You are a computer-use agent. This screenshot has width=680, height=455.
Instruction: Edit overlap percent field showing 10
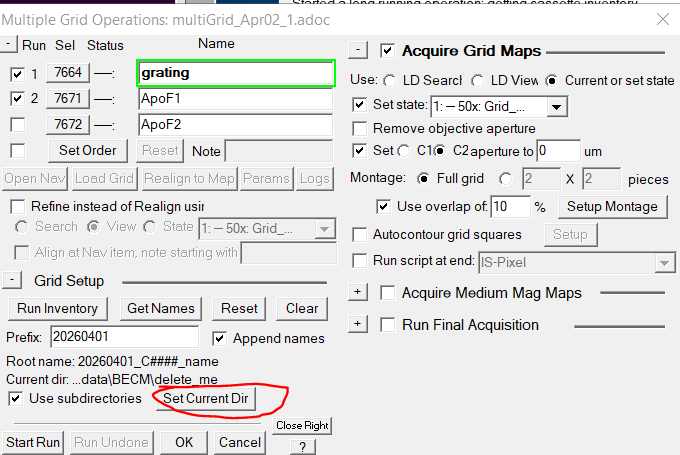(510, 206)
